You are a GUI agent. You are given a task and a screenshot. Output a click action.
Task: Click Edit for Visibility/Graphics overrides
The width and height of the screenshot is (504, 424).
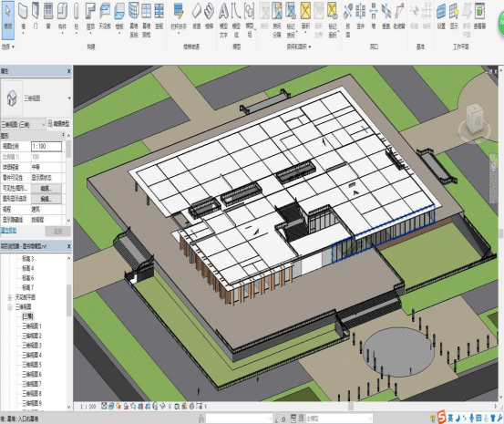click(x=46, y=189)
